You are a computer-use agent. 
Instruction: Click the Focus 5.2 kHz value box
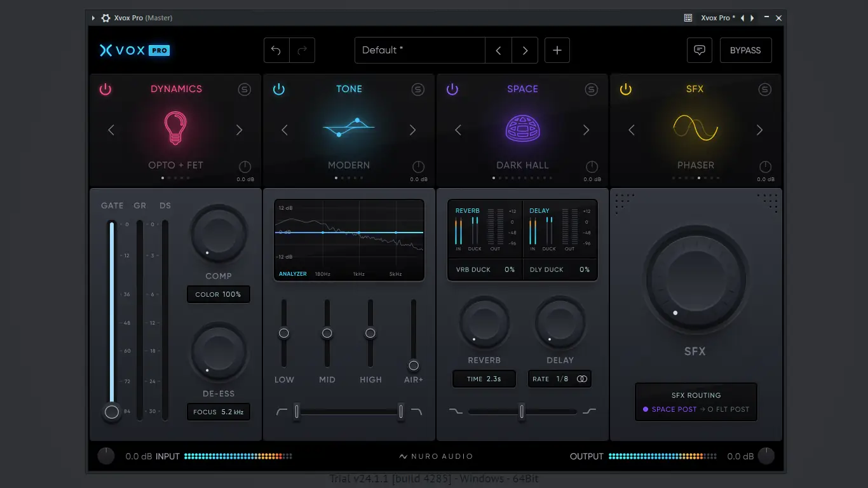tap(219, 412)
